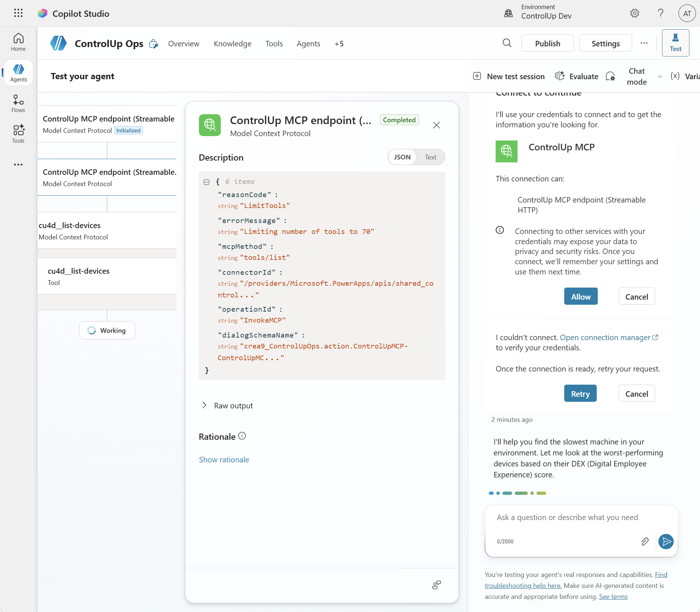Click Allow to grant connection
The width and height of the screenshot is (700, 612).
(x=581, y=296)
